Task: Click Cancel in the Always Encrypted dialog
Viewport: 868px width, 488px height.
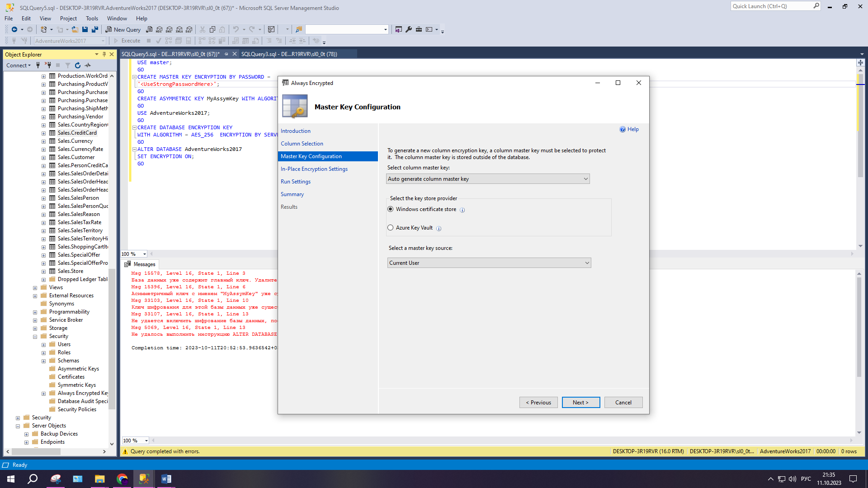Action: pyautogui.click(x=623, y=403)
